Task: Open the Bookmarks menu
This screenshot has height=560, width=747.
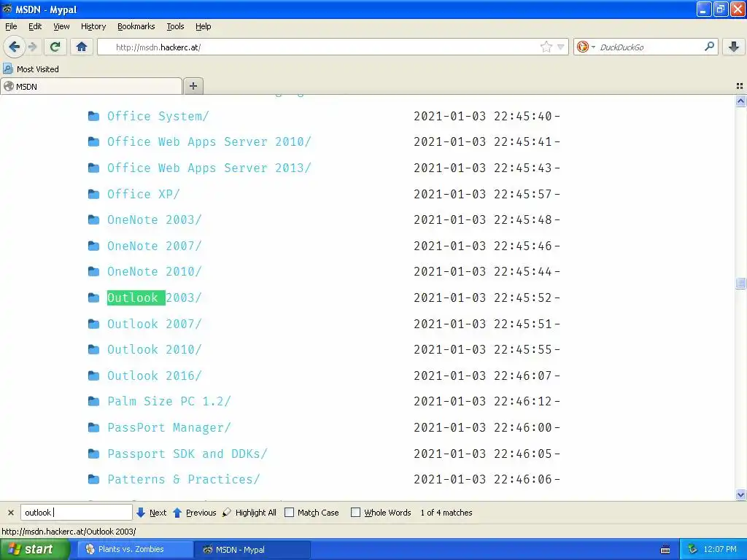Action: [x=136, y=26]
